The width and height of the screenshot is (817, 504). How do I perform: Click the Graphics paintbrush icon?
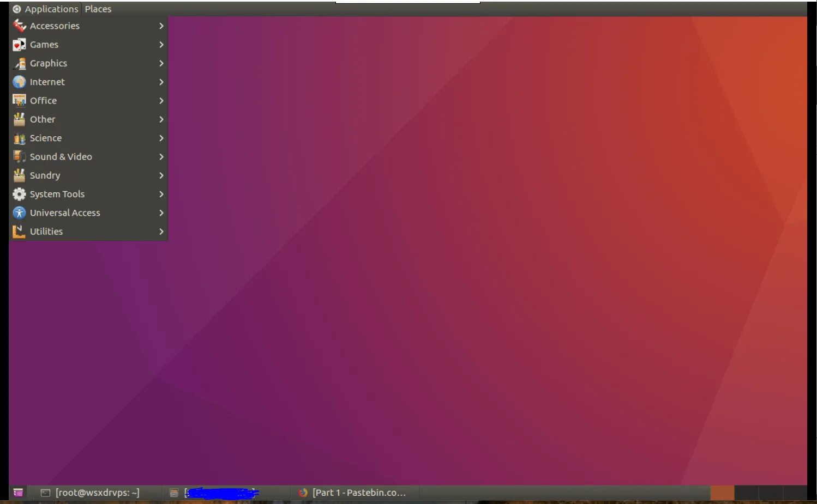coord(19,63)
